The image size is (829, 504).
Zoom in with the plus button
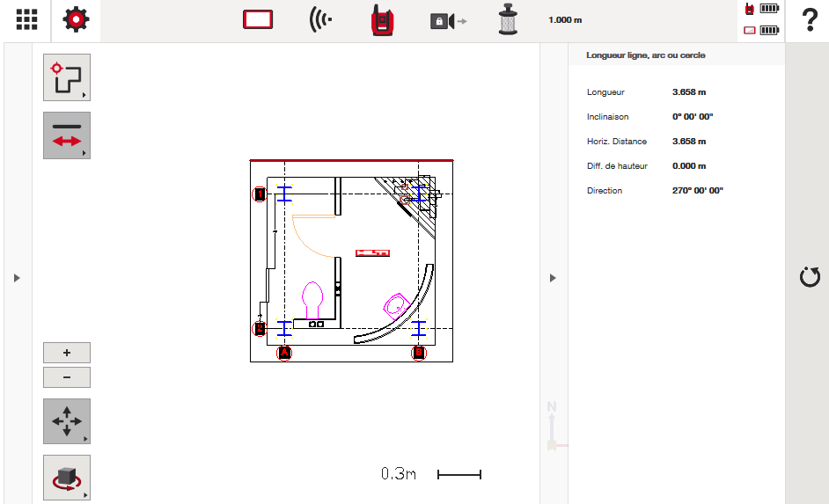click(67, 353)
